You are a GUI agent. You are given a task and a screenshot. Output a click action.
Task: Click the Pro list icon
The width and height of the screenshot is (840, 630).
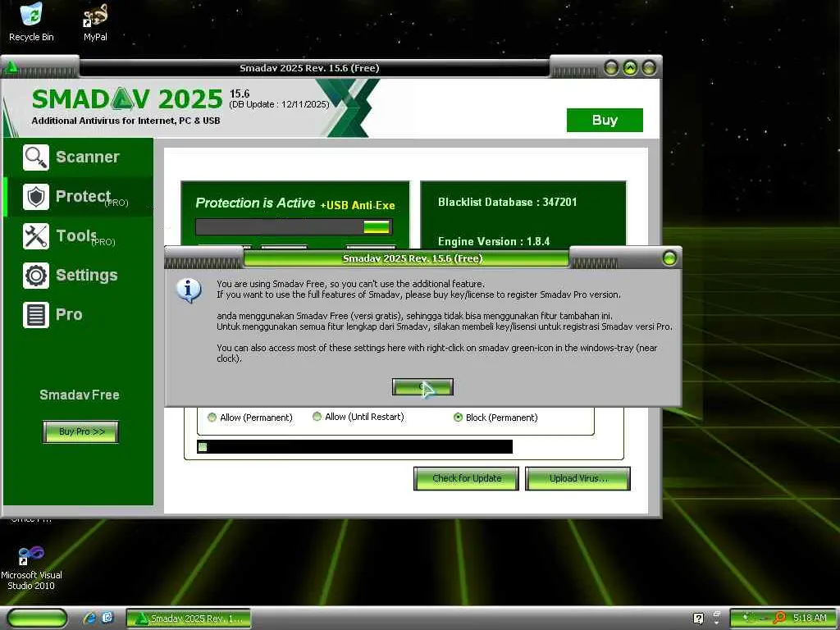[36, 314]
